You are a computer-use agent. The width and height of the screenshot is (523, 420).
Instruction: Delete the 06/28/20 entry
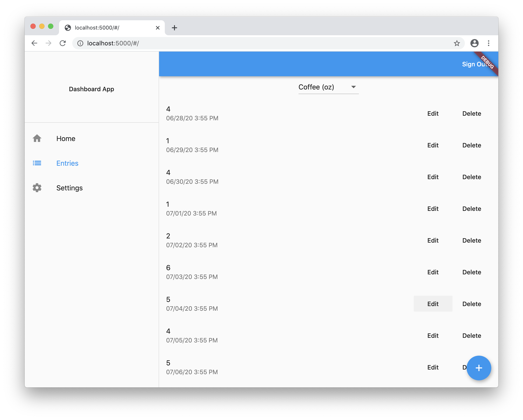(x=472, y=113)
